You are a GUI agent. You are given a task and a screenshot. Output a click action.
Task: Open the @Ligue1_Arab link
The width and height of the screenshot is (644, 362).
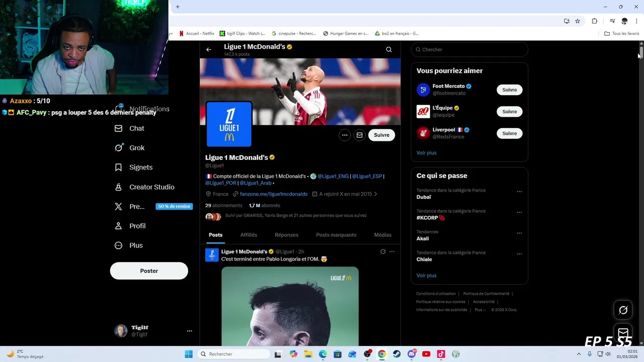click(x=256, y=183)
